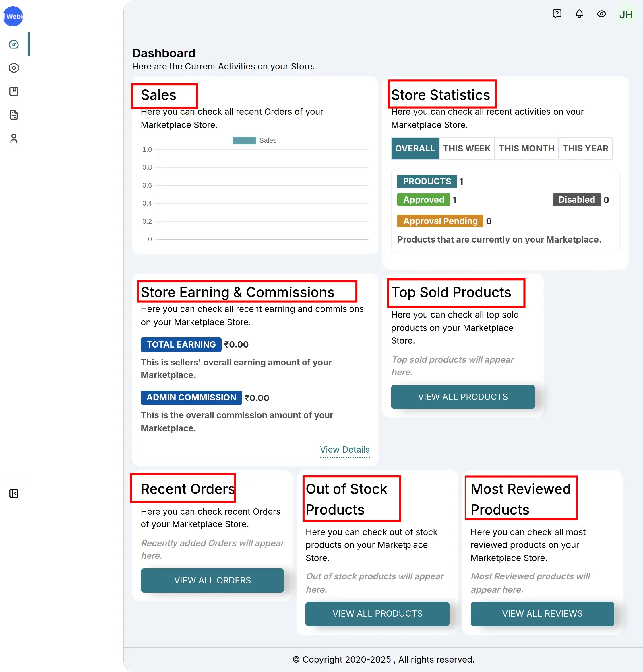Click the person profile sidebar icon
Viewport: 643px width, 672px height.
pos(14,138)
